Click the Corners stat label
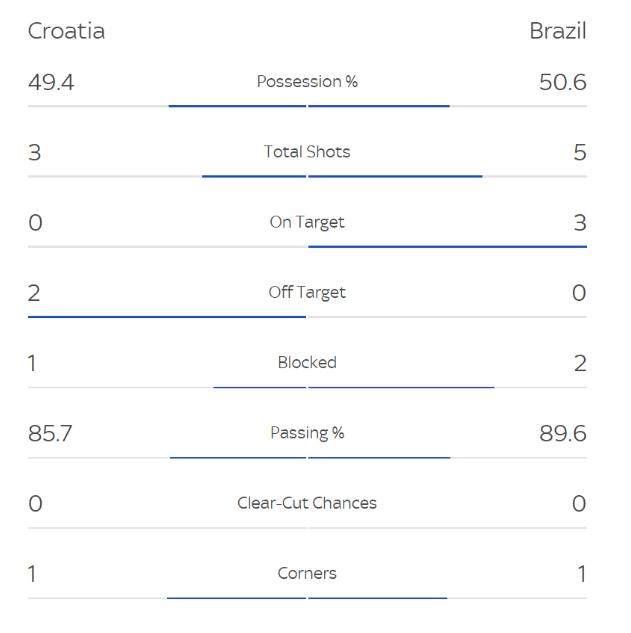Image resolution: width=631 pixels, height=633 pixels. pyautogui.click(x=307, y=573)
